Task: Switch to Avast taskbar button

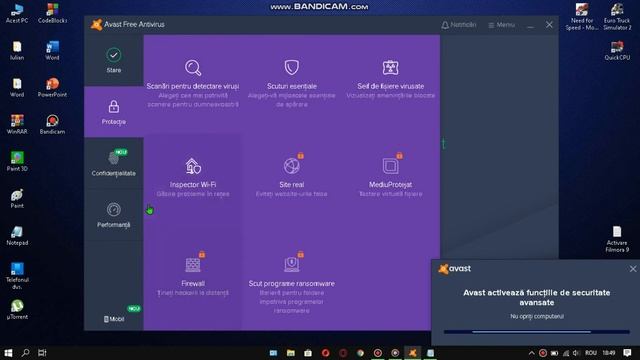Action: pos(413,353)
